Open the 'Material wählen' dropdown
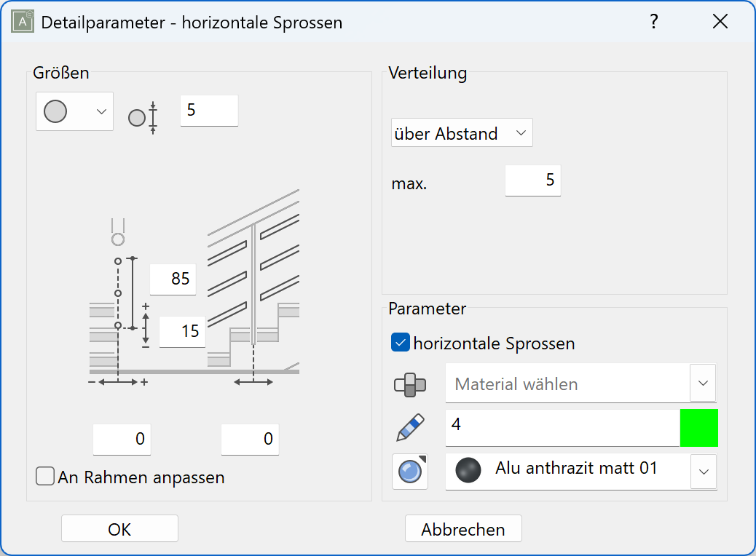This screenshot has width=756, height=556. click(703, 384)
